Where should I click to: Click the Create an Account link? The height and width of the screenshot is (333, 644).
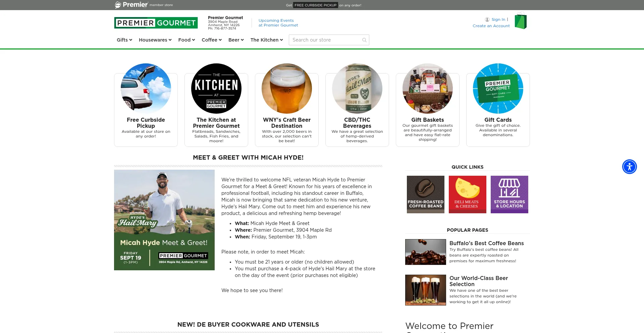tap(491, 26)
